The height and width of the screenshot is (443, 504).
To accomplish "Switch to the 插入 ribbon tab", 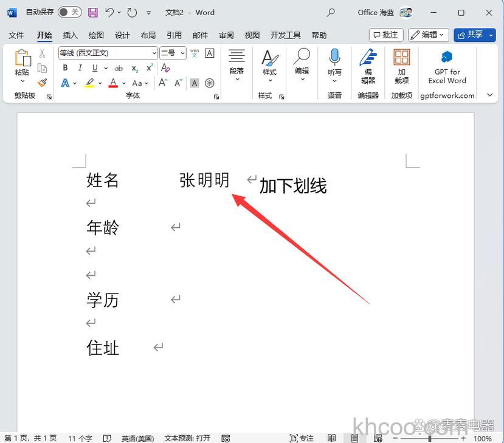I will pos(69,35).
